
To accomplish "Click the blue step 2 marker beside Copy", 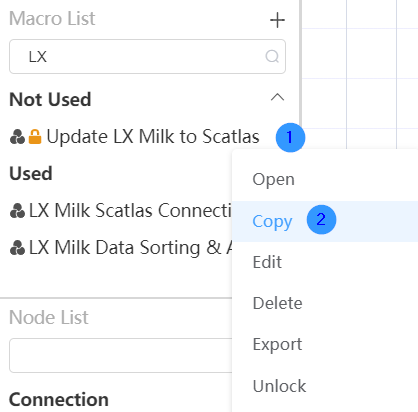I will [321, 220].
